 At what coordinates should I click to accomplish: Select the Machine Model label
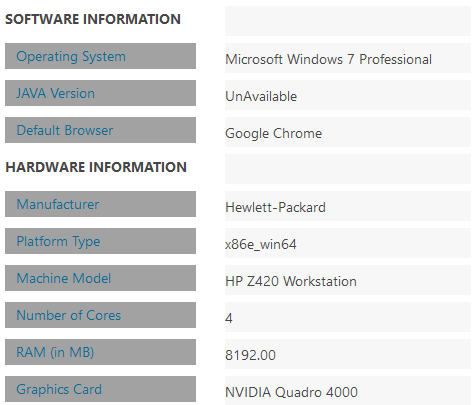(64, 278)
